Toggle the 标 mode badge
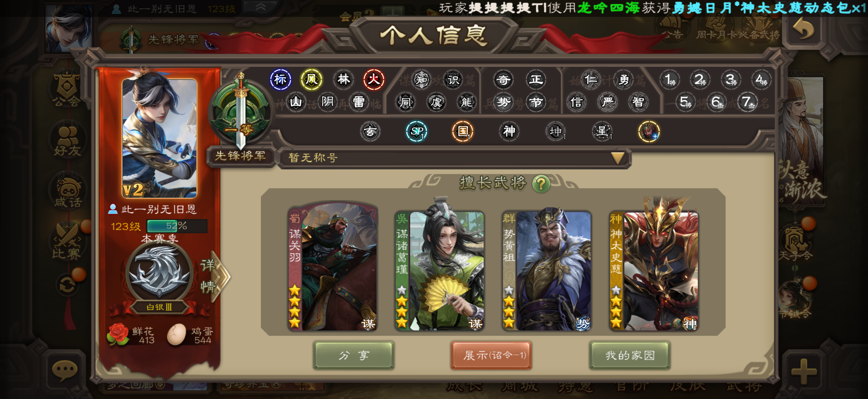 point(280,80)
